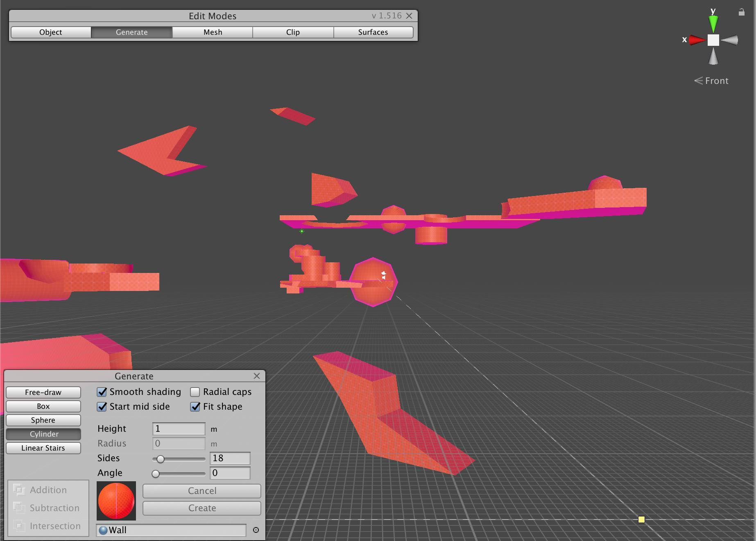Uncheck the Fit shape option
The height and width of the screenshot is (541, 756).
pos(195,407)
